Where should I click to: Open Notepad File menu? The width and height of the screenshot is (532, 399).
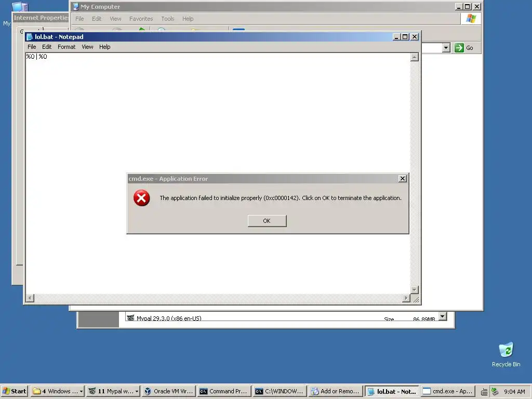pyautogui.click(x=32, y=47)
